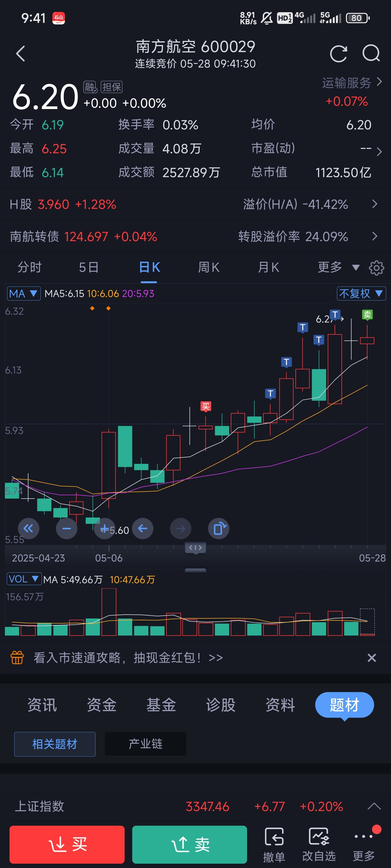Tap the 担保 collateral badge
This screenshot has width=391, height=868.
pyautogui.click(x=111, y=87)
